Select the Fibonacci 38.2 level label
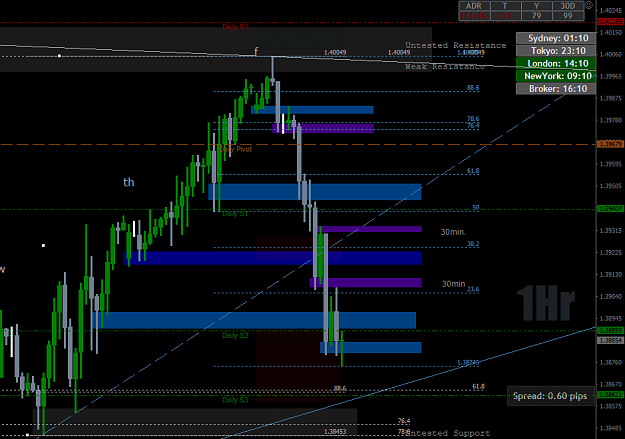Viewport: 625px width, 439px height. (x=473, y=244)
